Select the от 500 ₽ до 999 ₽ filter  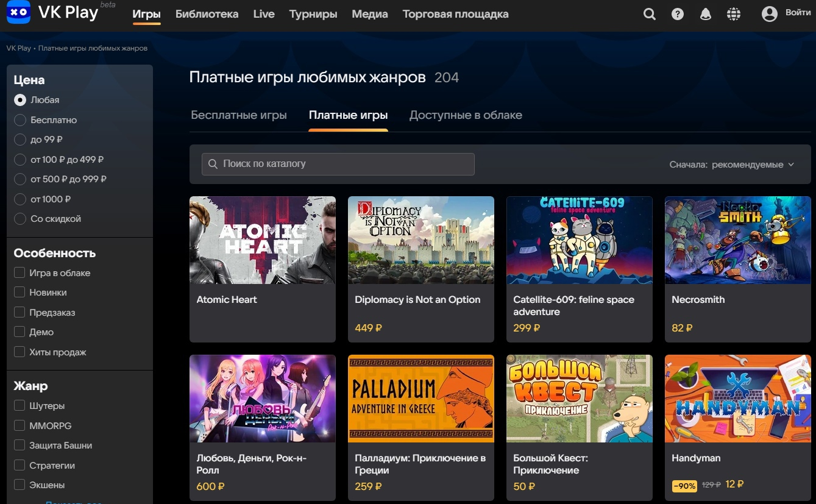20,179
